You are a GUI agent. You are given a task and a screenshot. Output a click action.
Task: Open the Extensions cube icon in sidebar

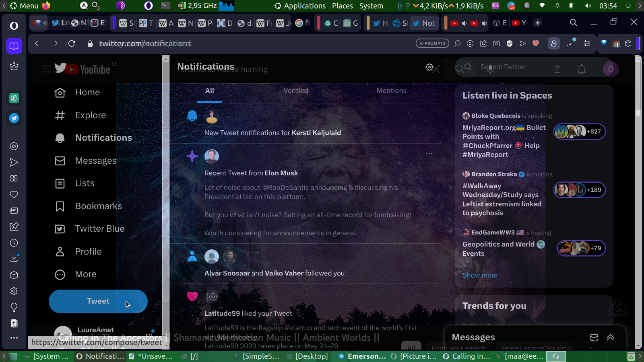[14, 275]
